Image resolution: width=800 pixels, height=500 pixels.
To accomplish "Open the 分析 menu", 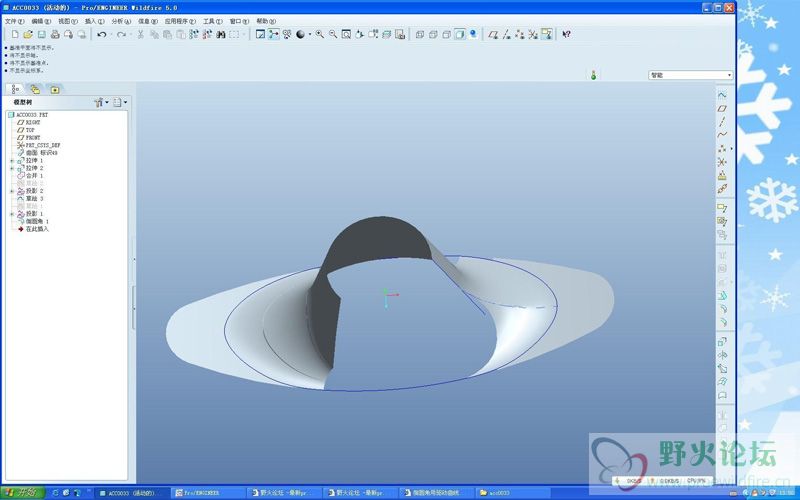I will (x=121, y=21).
